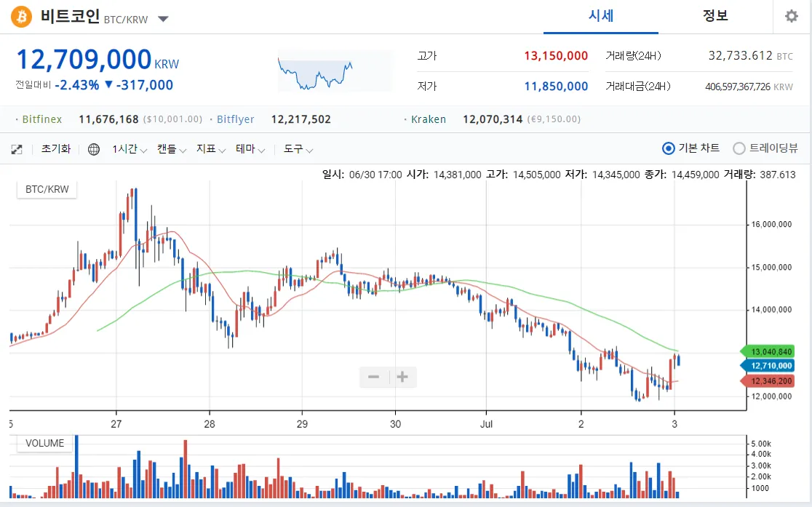
Task: Expand the 캔들 chart type dropdown
Action: (x=172, y=149)
